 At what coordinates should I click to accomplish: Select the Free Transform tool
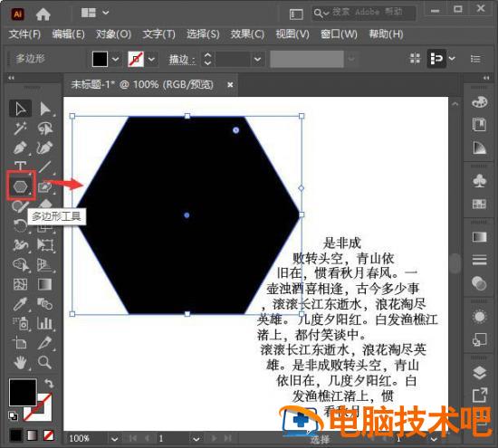[x=44, y=245]
